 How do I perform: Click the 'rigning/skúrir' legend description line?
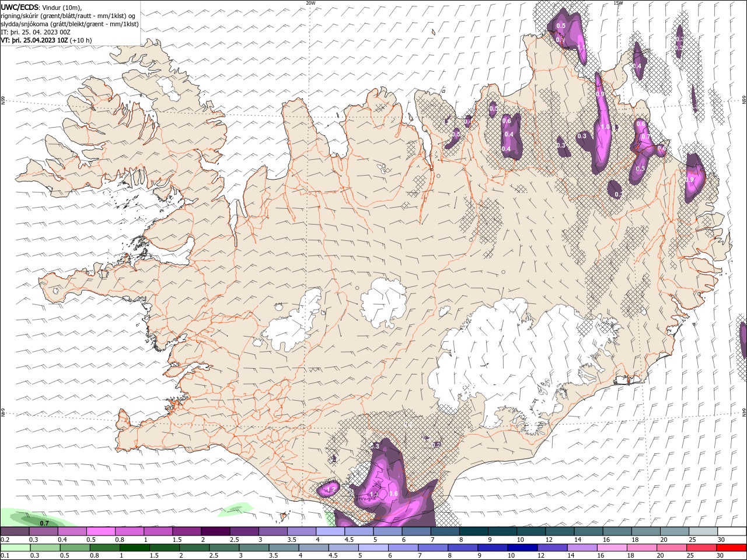(x=68, y=16)
